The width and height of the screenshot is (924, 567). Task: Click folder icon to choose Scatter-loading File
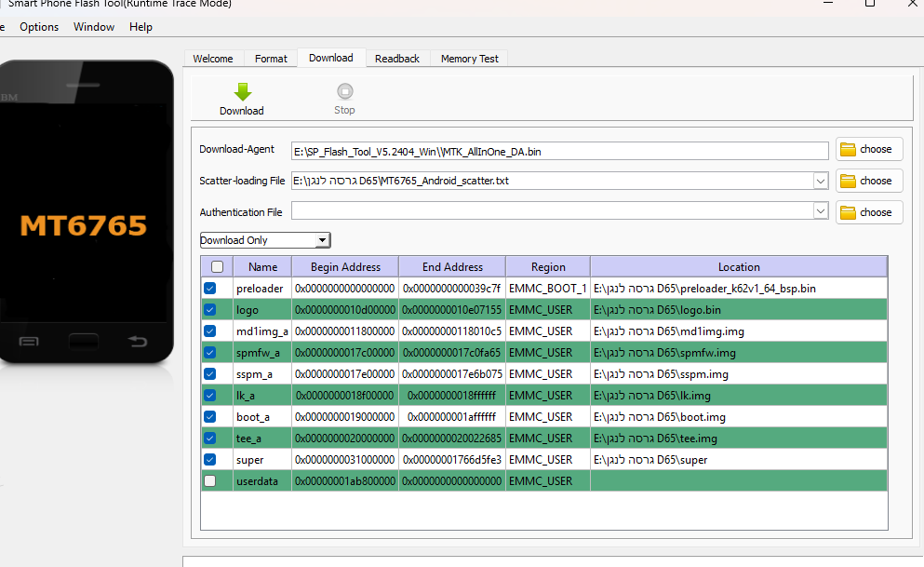[847, 181]
